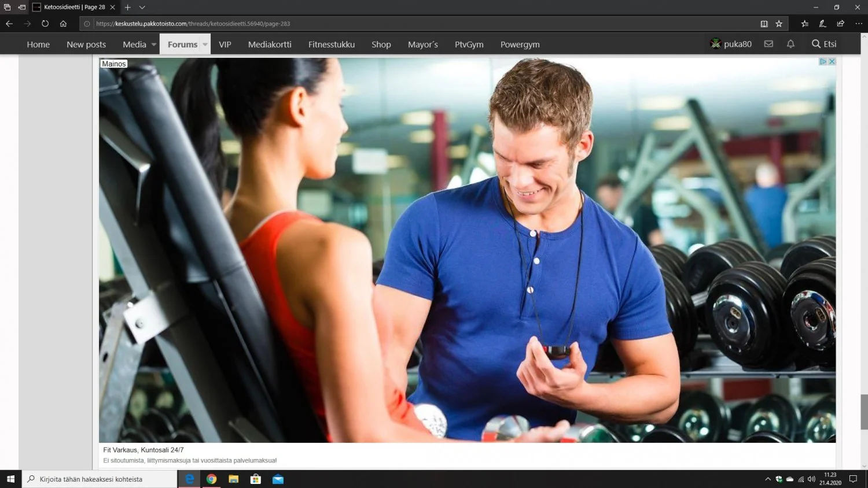Select the New posts navigation item
The width and height of the screenshot is (868, 488).
[x=86, y=45]
